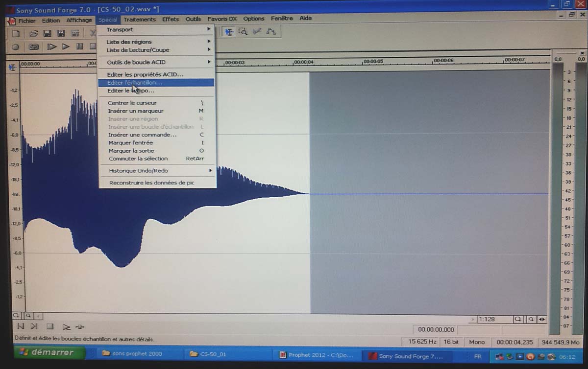The width and height of the screenshot is (588, 369).
Task: Click the New file icon in toolbar
Action: pos(16,33)
